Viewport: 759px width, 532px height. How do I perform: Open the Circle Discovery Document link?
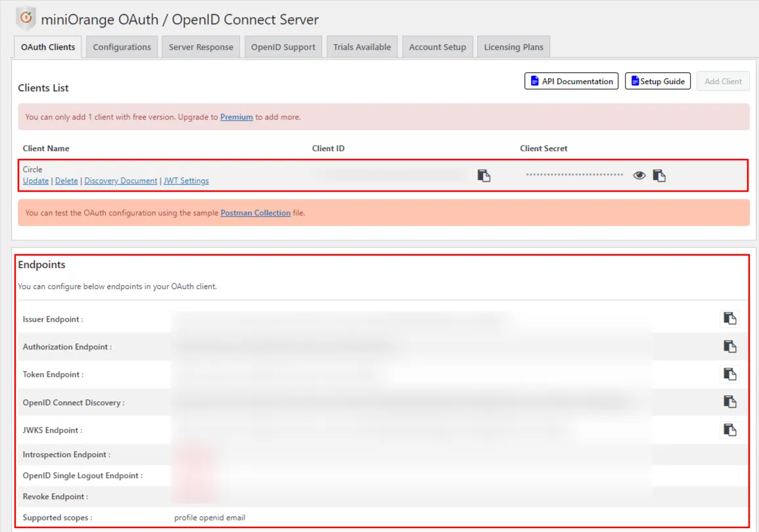point(120,181)
